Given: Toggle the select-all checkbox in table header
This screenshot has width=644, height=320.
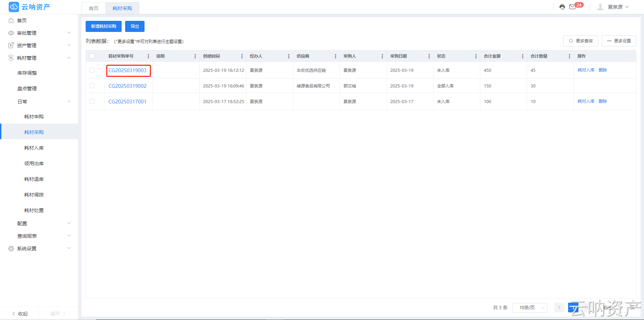Looking at the screenshot, I should [x=92, y=56].
